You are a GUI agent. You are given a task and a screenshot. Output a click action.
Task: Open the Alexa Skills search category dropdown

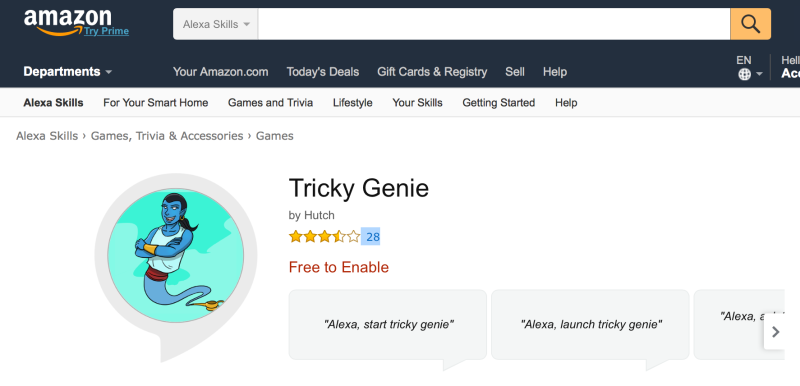[216, 24]
